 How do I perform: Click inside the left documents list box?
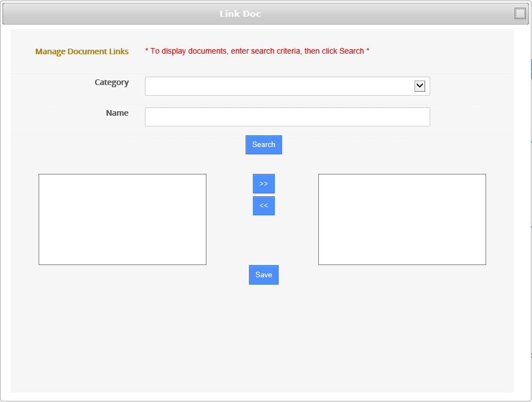[123, 219]
